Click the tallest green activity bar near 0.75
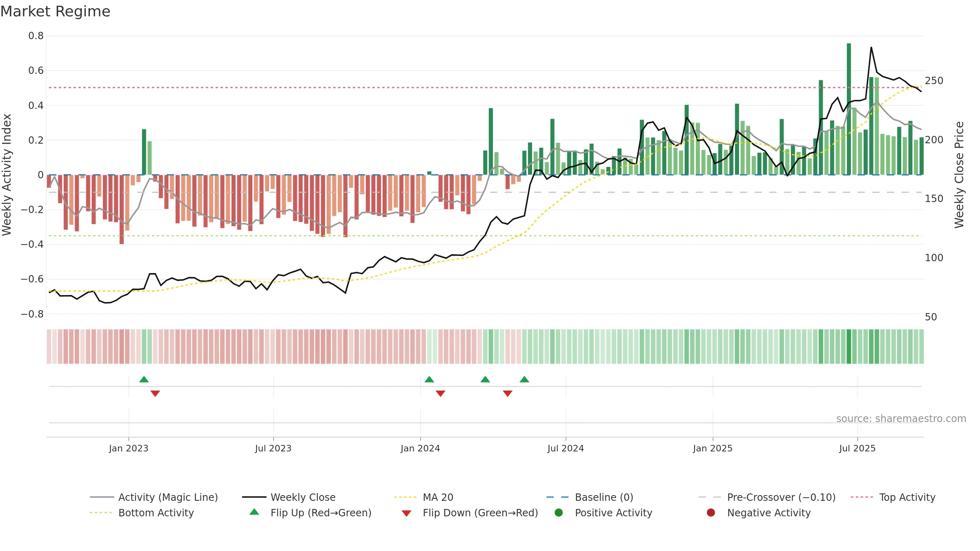The image size is (980, 551). click(x=849, y=109)
